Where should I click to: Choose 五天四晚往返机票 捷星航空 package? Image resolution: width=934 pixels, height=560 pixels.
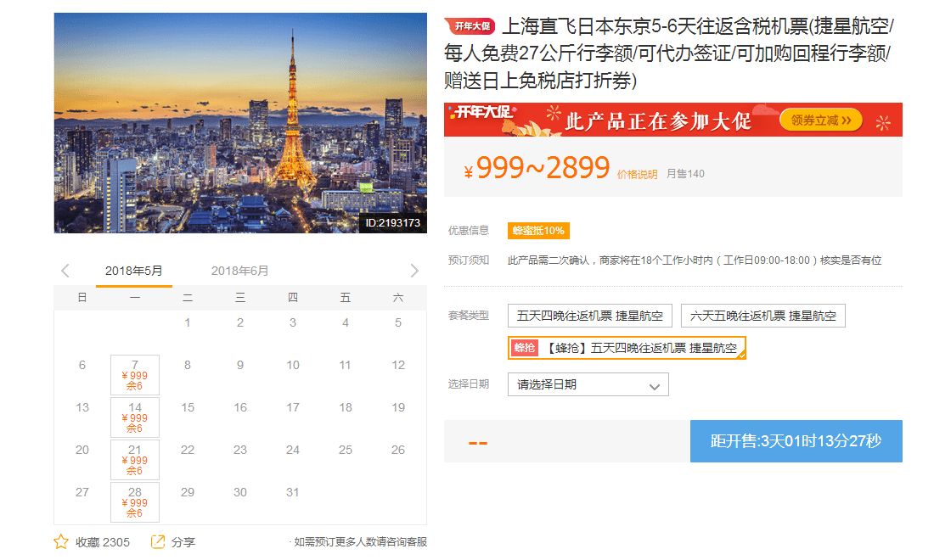590,316
